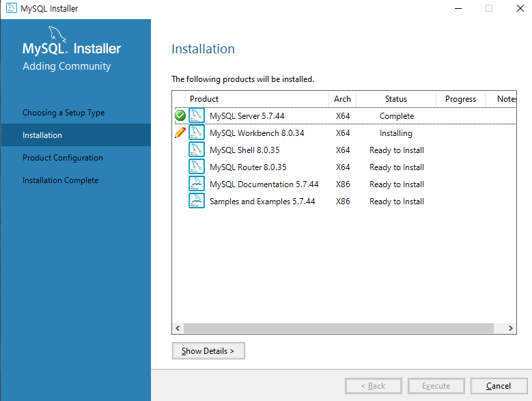Screen dimensions: 532x401
Task: Click X86 arch cell of MySQL Documentation
Action: 343,184
